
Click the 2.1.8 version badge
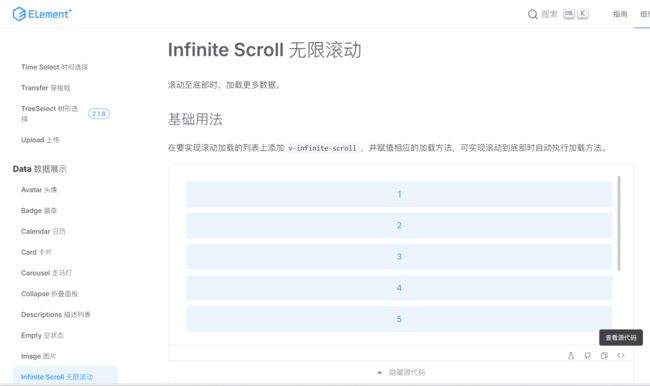[99, 114]
